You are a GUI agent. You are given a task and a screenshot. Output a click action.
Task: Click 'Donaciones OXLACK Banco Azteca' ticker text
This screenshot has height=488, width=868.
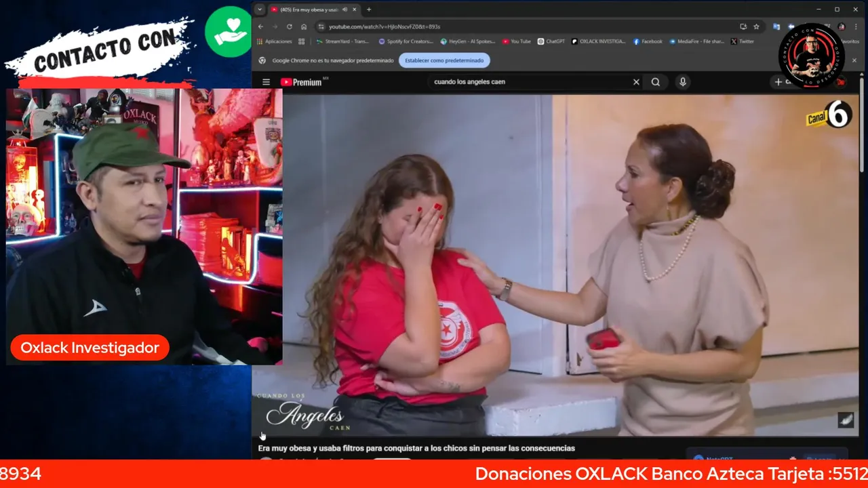[x=671, y=474]
